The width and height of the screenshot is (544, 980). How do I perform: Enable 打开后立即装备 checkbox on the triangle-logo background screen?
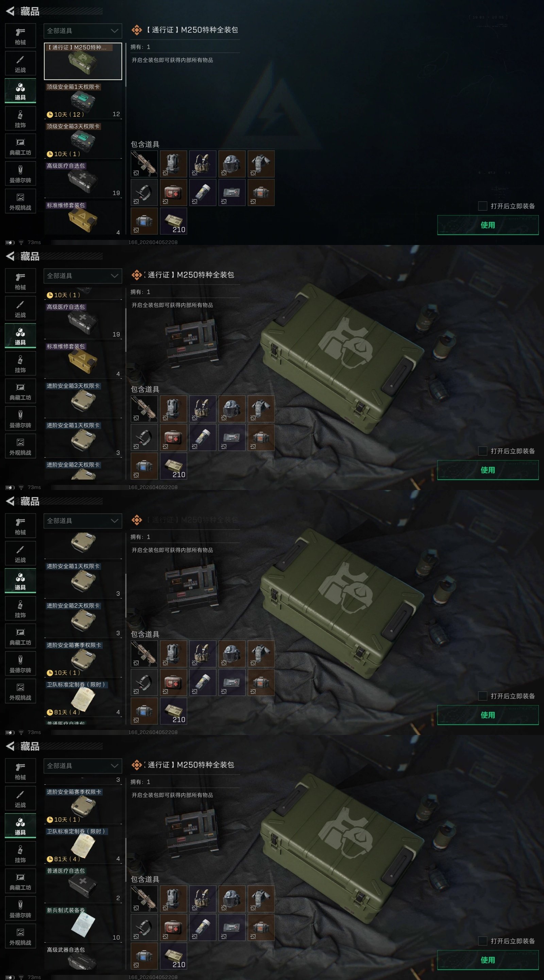click(x=482, y=206)
